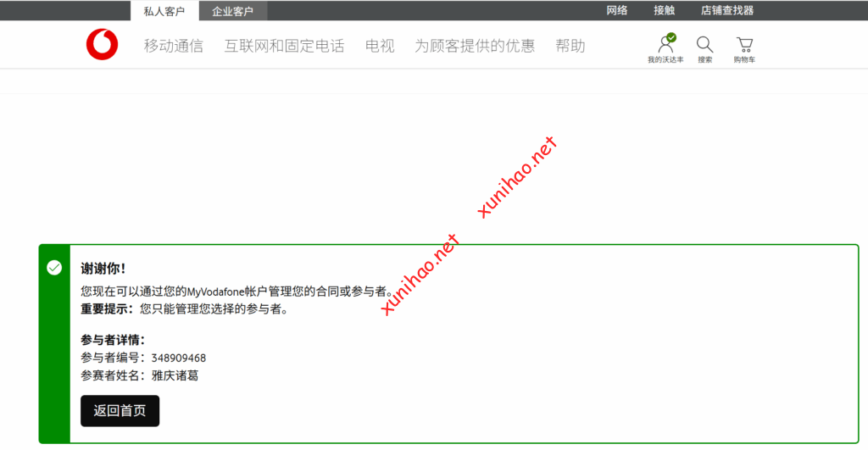This screenshot has width=868, height=450.
Task: Open the 为顾客提供的优惠 menu
Action: 474,46
